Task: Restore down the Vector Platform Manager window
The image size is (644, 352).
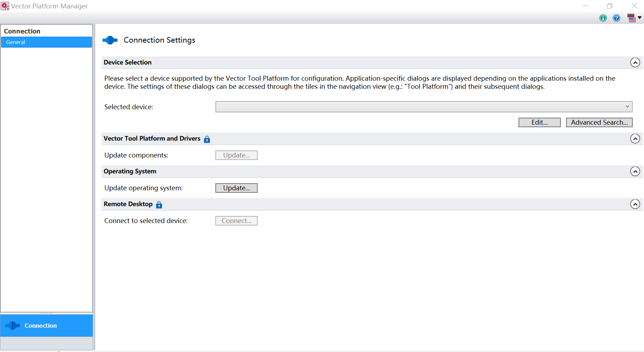Action: 610,6
